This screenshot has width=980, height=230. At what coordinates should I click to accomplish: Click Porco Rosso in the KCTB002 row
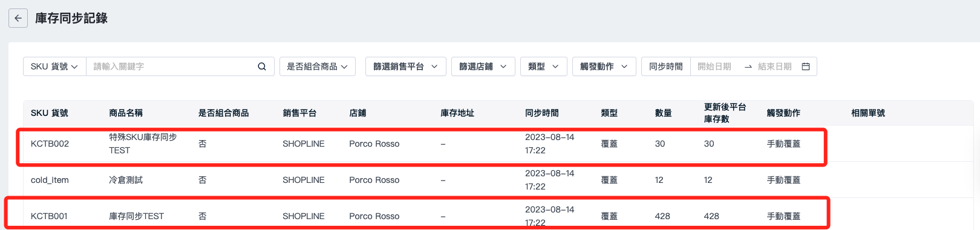pyautogui.click(x=374, y=144)
